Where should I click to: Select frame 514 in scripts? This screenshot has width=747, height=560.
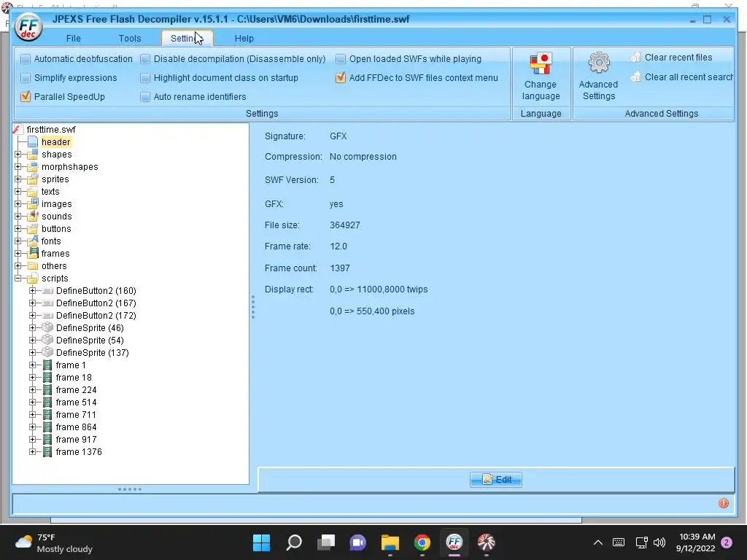pos(76,402)
